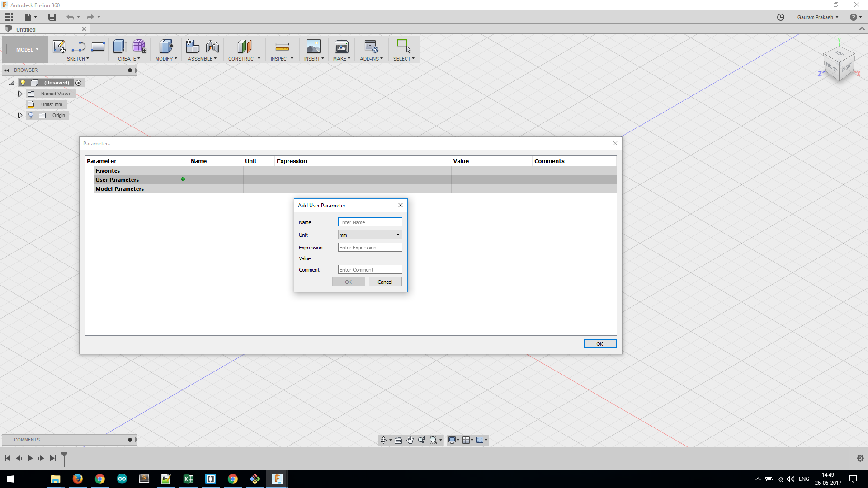Open the INSPECT menu

coord(282,59)
